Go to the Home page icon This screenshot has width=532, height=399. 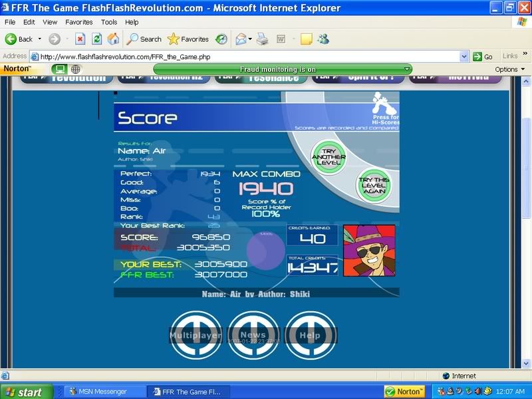click(114, 39)
